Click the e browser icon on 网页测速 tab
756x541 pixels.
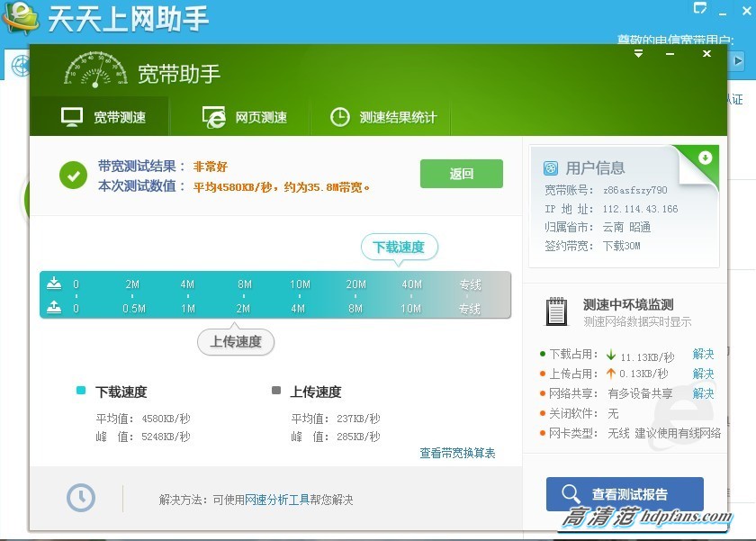click(212, 116)
